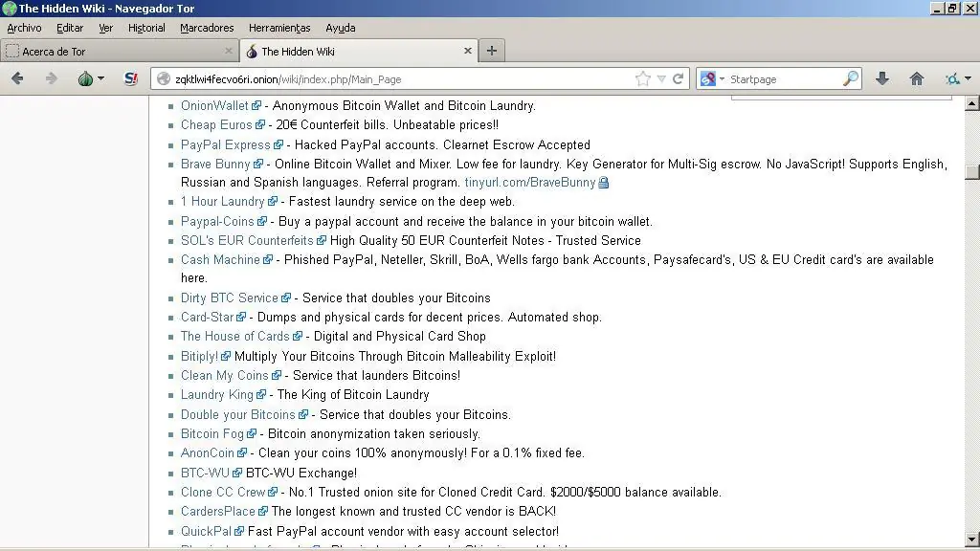The width and height of the screenshot is (980, 551).
Task: Bookmark page with the star icon
Action: pos(642,78)
